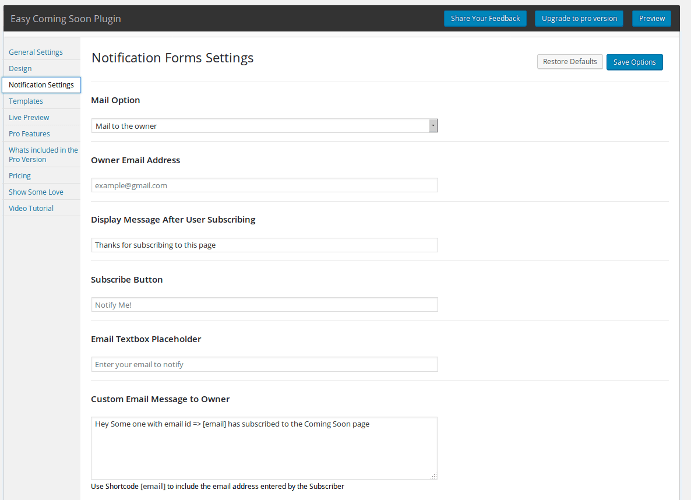Click Upgrade to pro version button
691x500 pixels.
coord(579,19)
